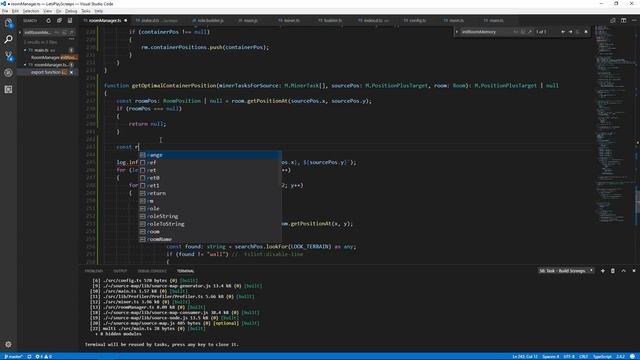
Task: Click the master branch in status bar
Action: tap(13, 357)
